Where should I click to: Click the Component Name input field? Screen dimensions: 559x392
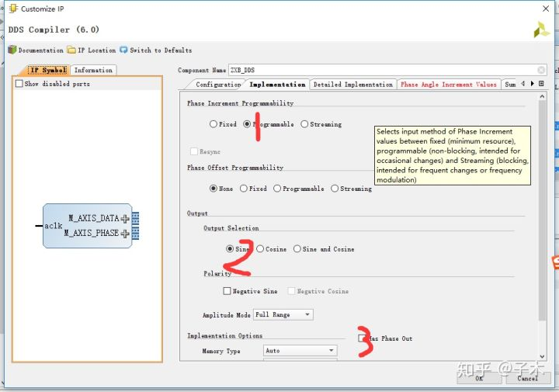tap(387, 70)
